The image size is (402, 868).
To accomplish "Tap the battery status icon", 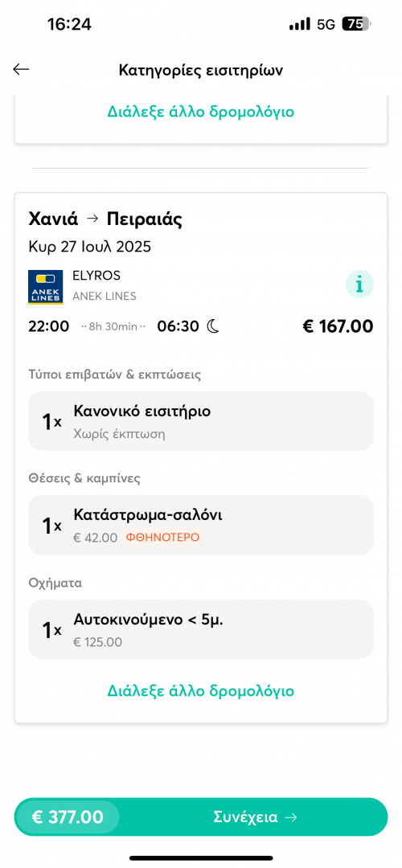I will (x=357, y=24).
